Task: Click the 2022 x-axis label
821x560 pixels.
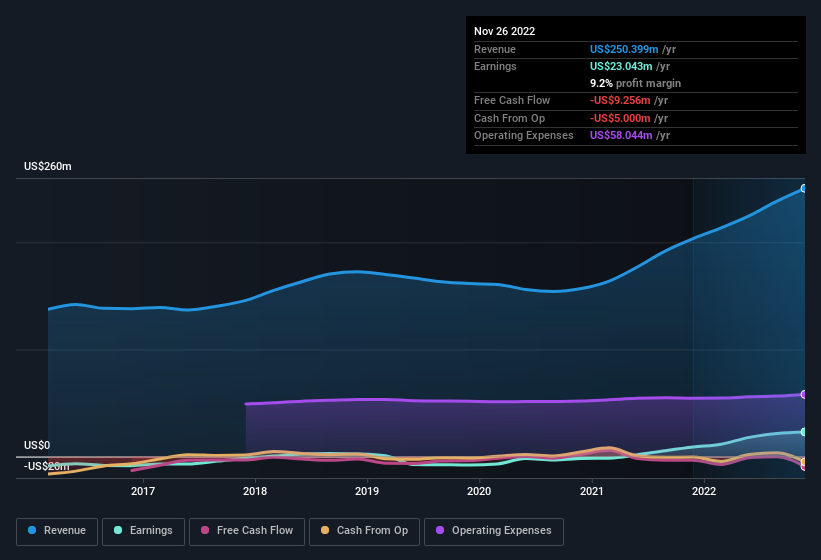Action: click(x=704, y=491)
